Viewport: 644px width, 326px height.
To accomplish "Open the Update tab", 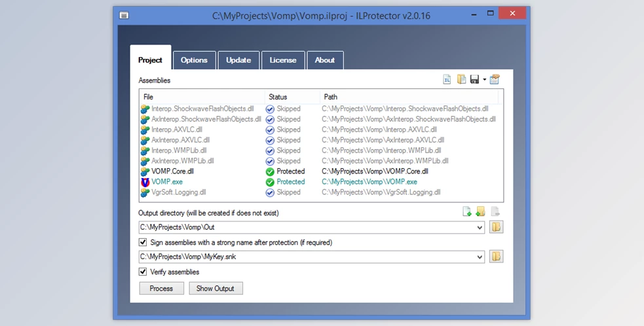I will [x=238, y=60].
